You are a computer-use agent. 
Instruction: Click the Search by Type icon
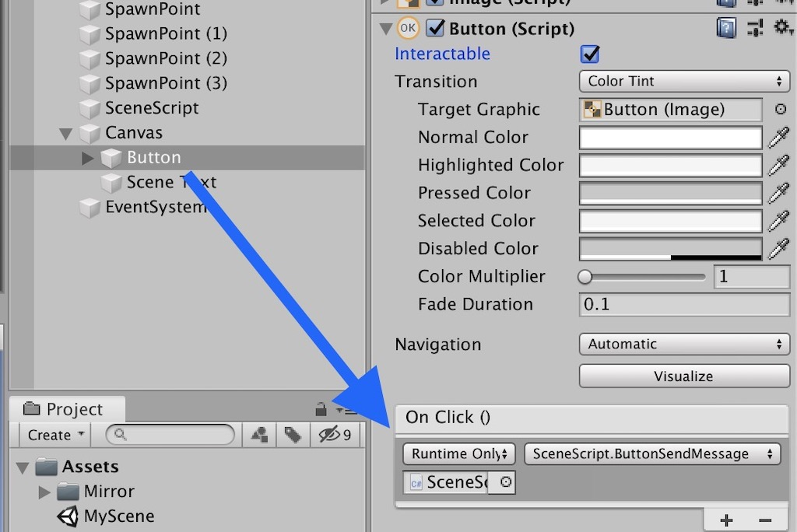click(259, 436)
